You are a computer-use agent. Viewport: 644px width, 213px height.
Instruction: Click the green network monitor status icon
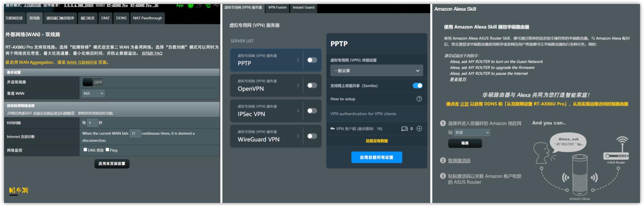[208, 6]
